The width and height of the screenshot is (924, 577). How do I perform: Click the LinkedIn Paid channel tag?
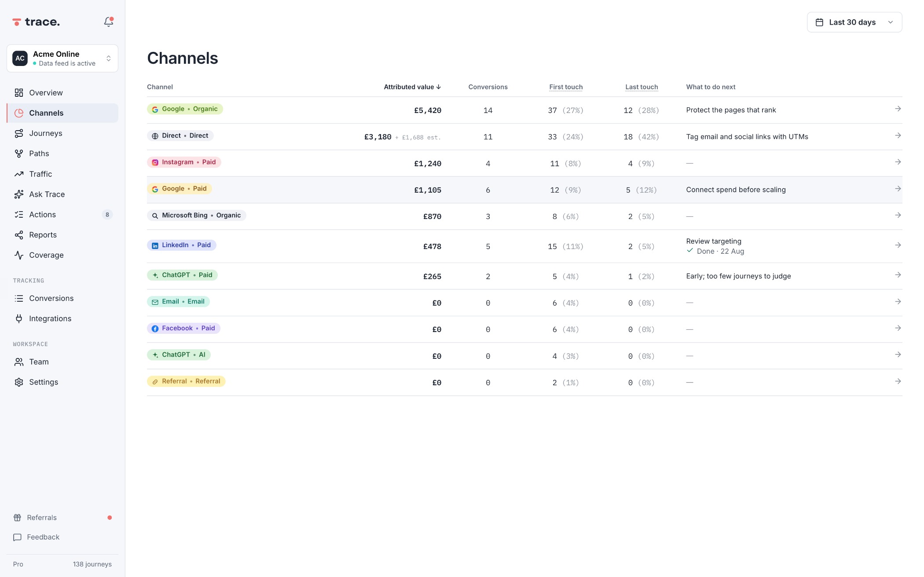[x=182, y=245]
